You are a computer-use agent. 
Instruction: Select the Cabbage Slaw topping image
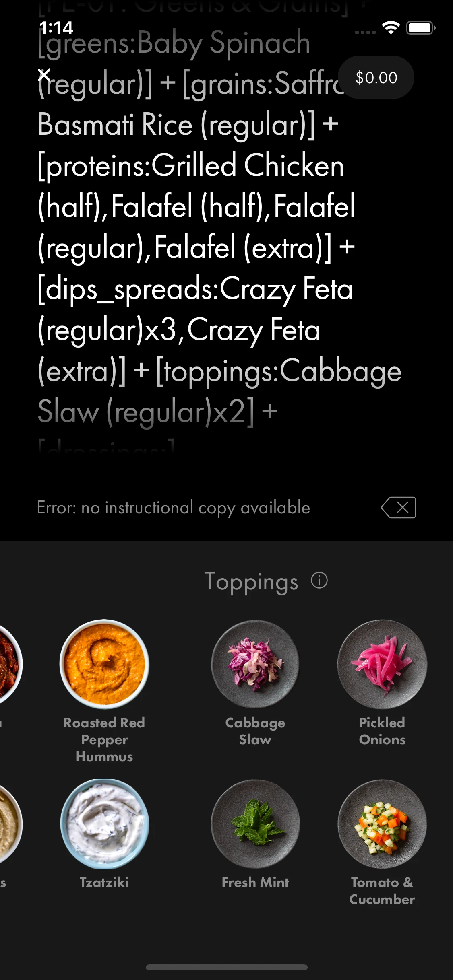255,664
